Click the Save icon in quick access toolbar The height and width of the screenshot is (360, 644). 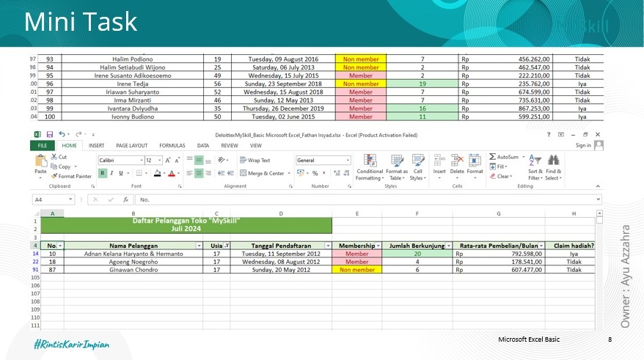(50, 134)
